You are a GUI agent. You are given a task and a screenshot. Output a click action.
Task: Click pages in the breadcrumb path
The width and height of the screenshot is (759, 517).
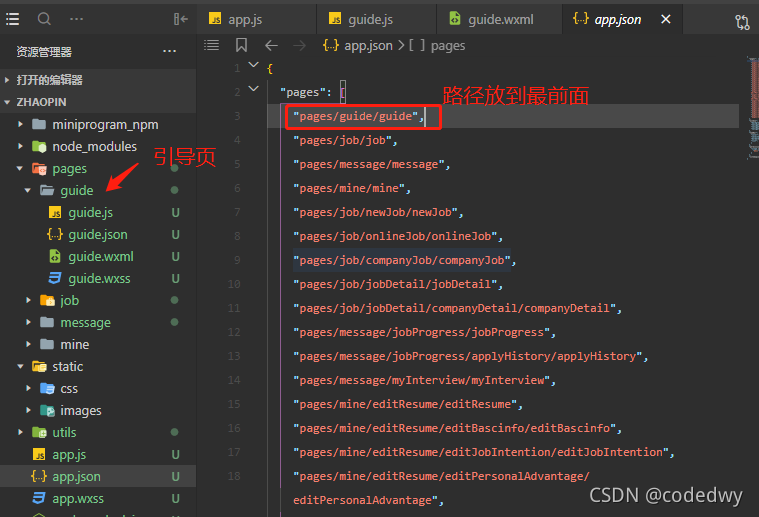448,46
